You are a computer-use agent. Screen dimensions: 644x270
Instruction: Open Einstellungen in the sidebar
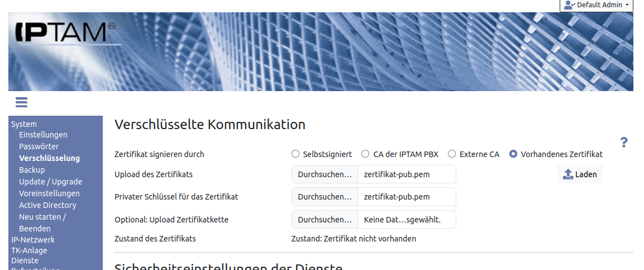pos(43,135)
